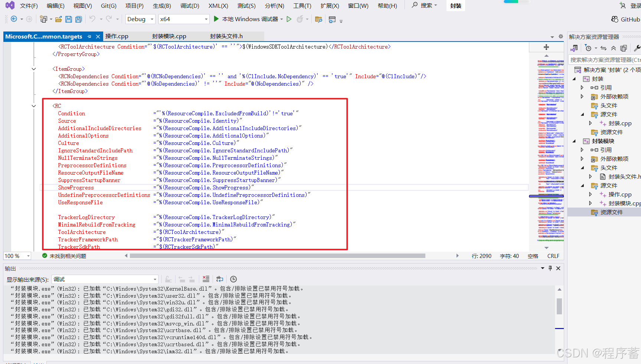Open the output source 调试 dropdown
The image size is (641, 364).
105,279
